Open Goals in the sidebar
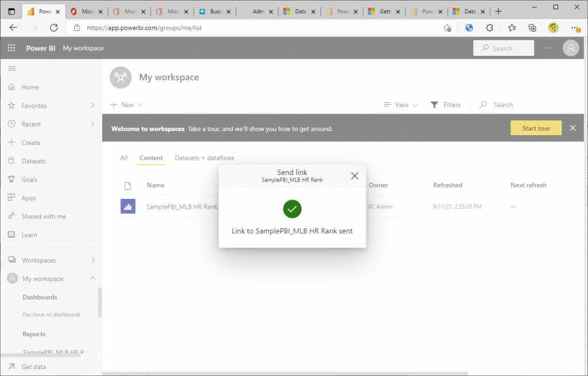588x376 pixels. 29,179
